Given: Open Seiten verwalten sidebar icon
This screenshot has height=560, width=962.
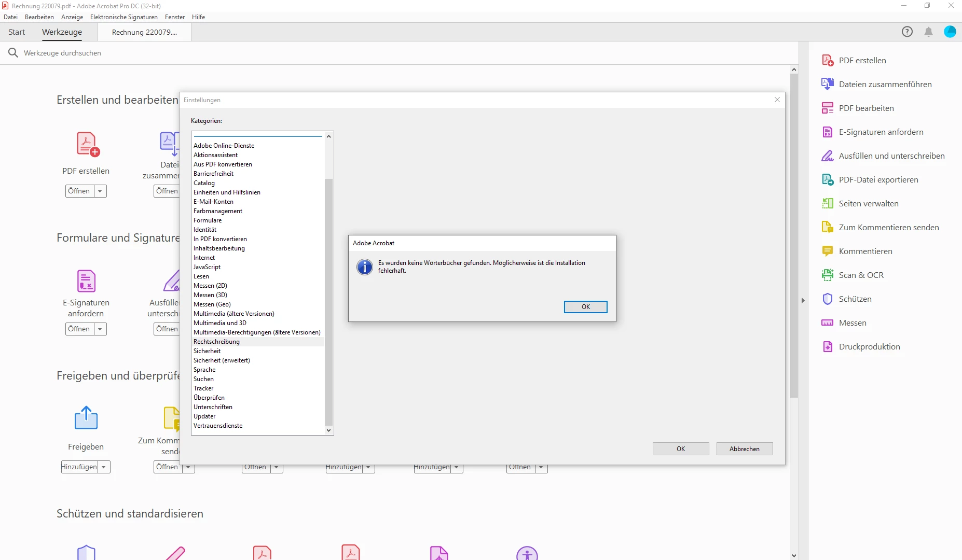Looking at the screenshot, I should tap(828, 203).
